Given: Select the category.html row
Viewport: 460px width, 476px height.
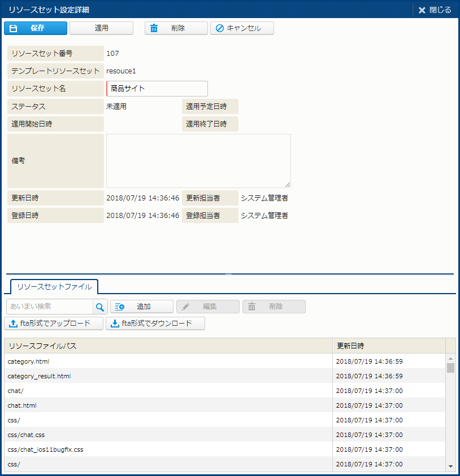Looking at the screenshot, I should (x=168, y=361).
